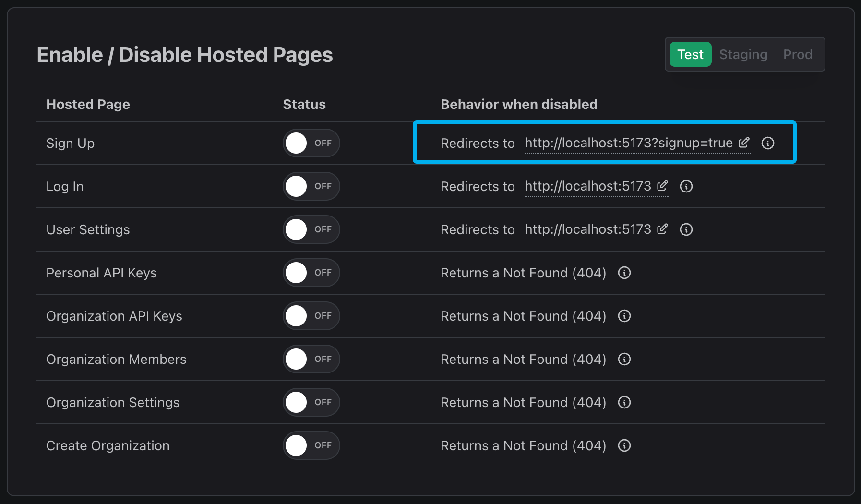Select the Organization Settings label
Image resolution: width=861 pixels, height=504 pixels.
tap(113, 402)
